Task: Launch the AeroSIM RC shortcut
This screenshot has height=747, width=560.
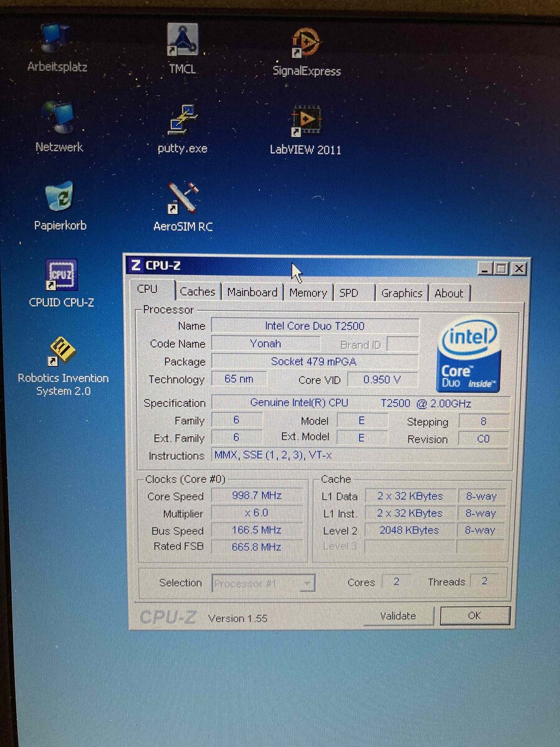Action: tap(183, 207)
